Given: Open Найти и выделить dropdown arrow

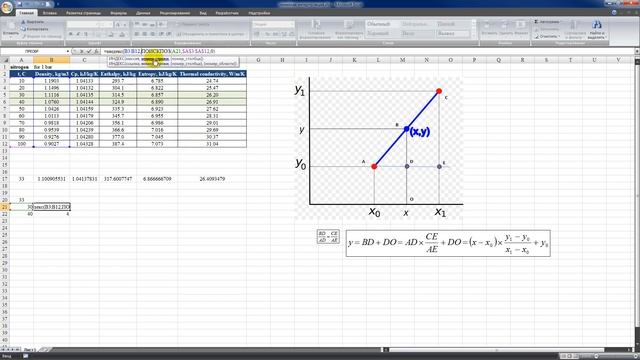Looking at the screenshot, I should [x=606, y=38].
